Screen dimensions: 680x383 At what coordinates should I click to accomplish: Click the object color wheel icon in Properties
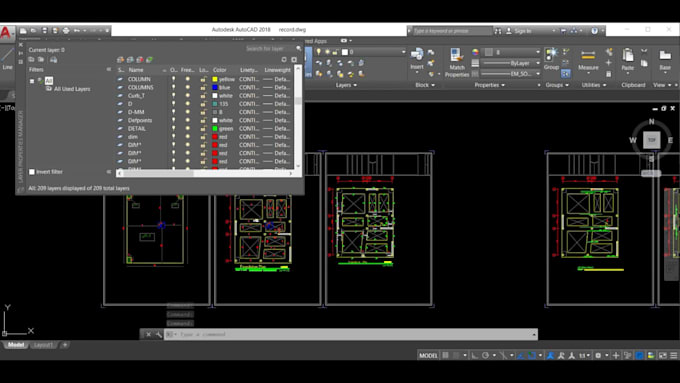click(x=475, y=52)
